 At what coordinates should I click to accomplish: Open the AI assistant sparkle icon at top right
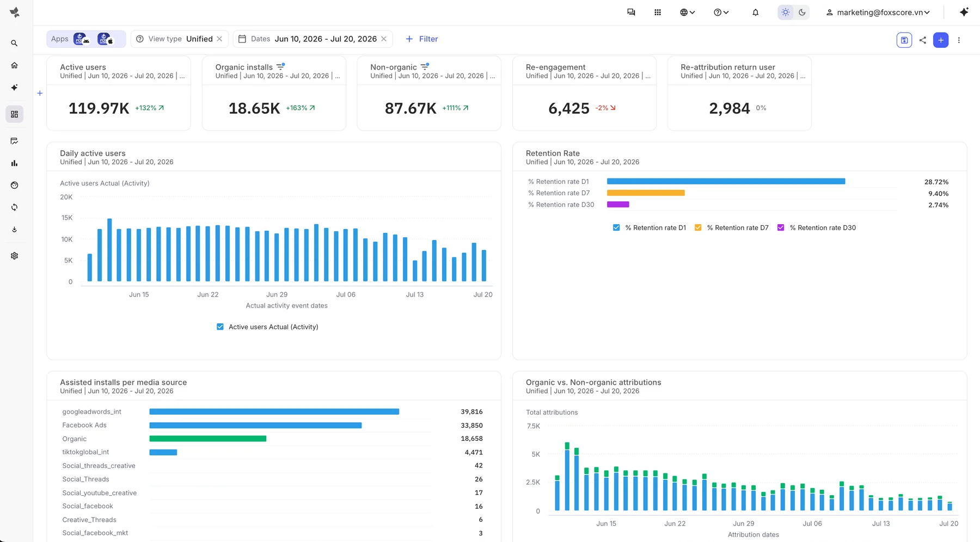click(x=964, y=12)
